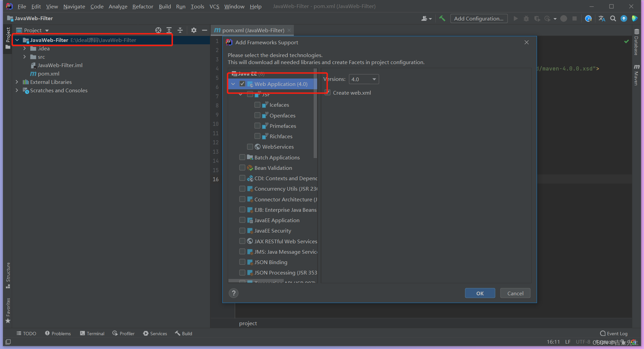Uncheck the Web Application checkbox

(x=242, y=84)
